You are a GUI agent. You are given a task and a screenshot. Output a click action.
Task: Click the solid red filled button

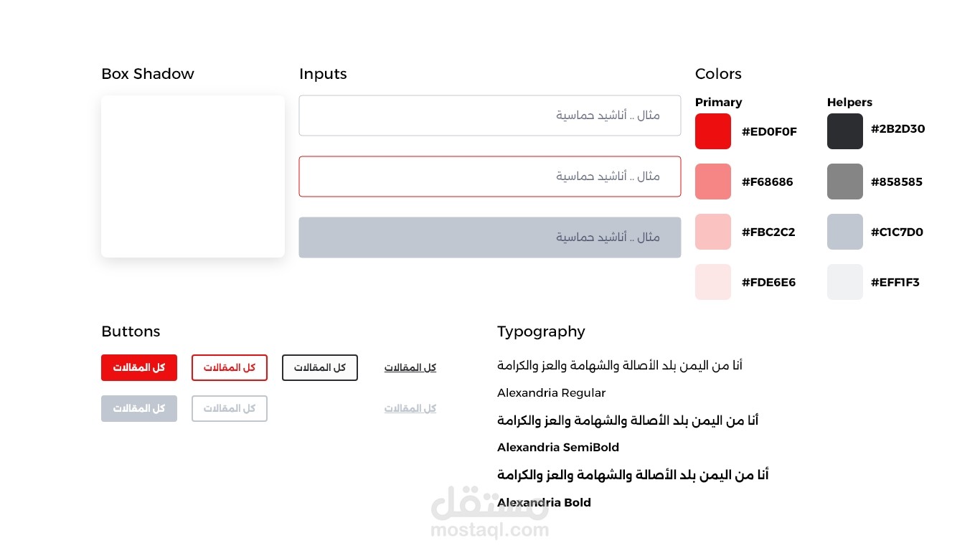(139, 367)
